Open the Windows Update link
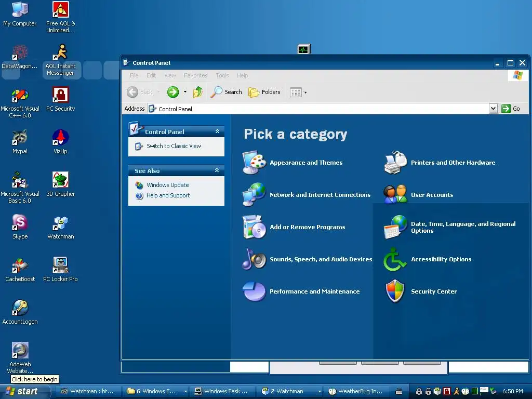The height and width of the screenshot is (399, 532). pyautogui.click(x=168, y=185)
